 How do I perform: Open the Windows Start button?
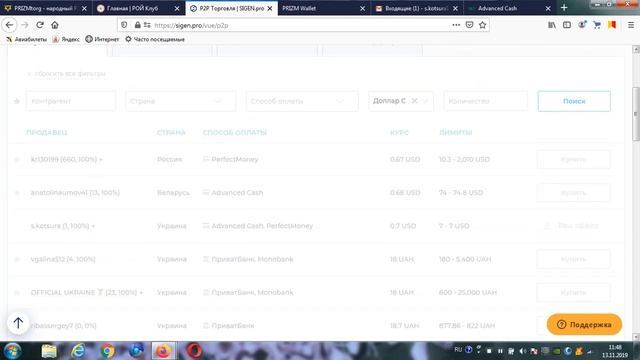pos(12,351)
